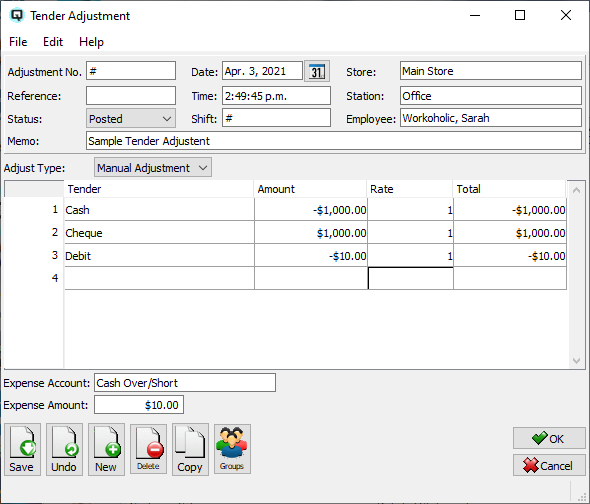The width and height of the screenshot is (590, 504).
Task: Click the table scrollbar down arrow
Action: click(x=576, y=361)
